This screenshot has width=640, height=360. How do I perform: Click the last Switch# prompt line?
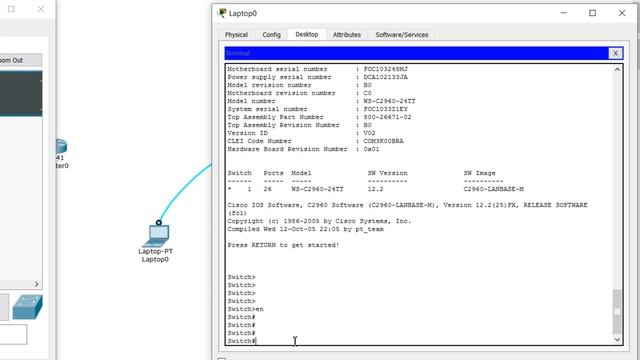pyautogui.click(x=241, y=341)
